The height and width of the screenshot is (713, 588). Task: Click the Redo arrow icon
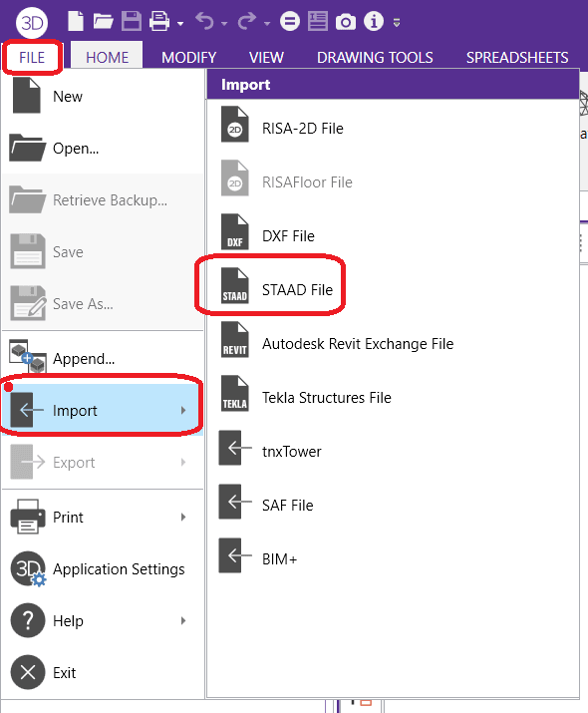tap(247, 21)
